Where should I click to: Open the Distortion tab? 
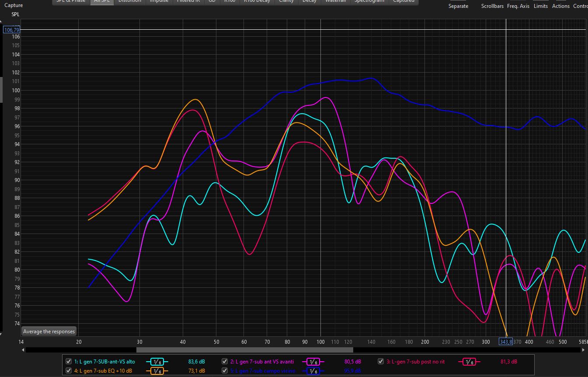[130, 2]
